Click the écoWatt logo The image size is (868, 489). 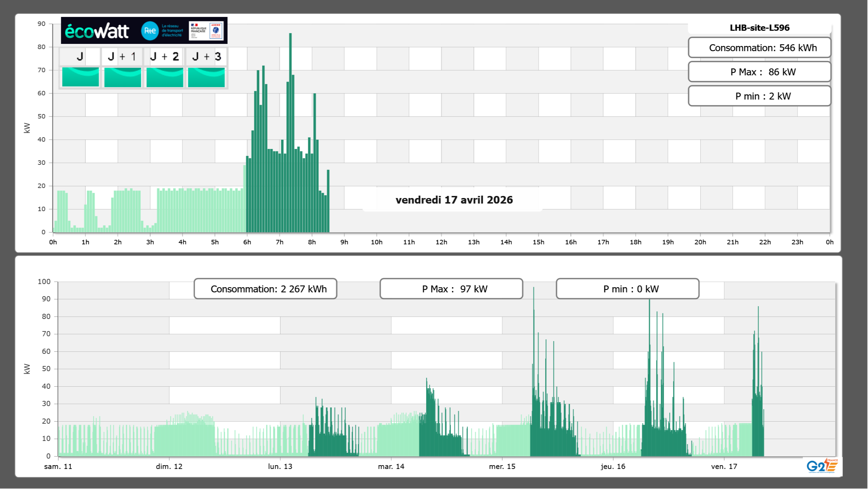pyautogui.click(x=97, y=31)
